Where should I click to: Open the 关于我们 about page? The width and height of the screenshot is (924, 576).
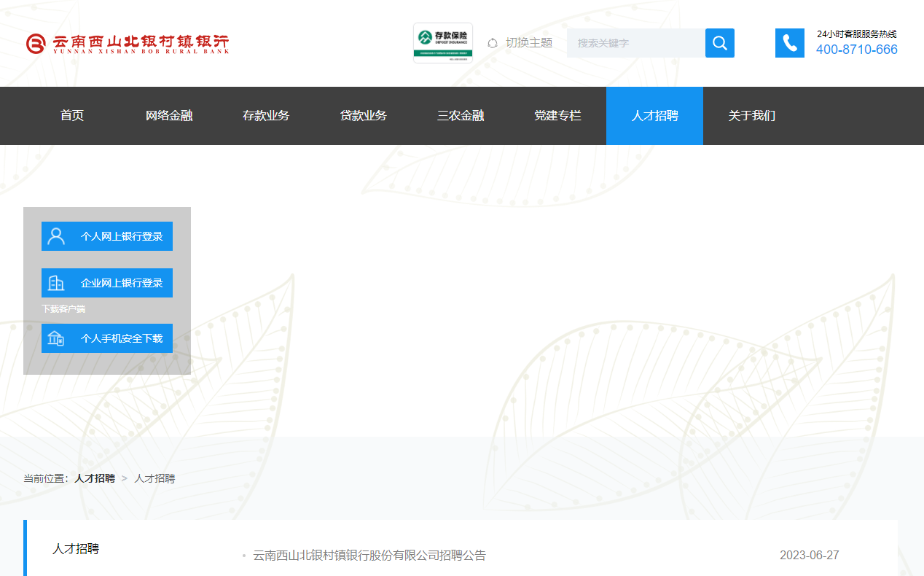[x=752, y=116]
